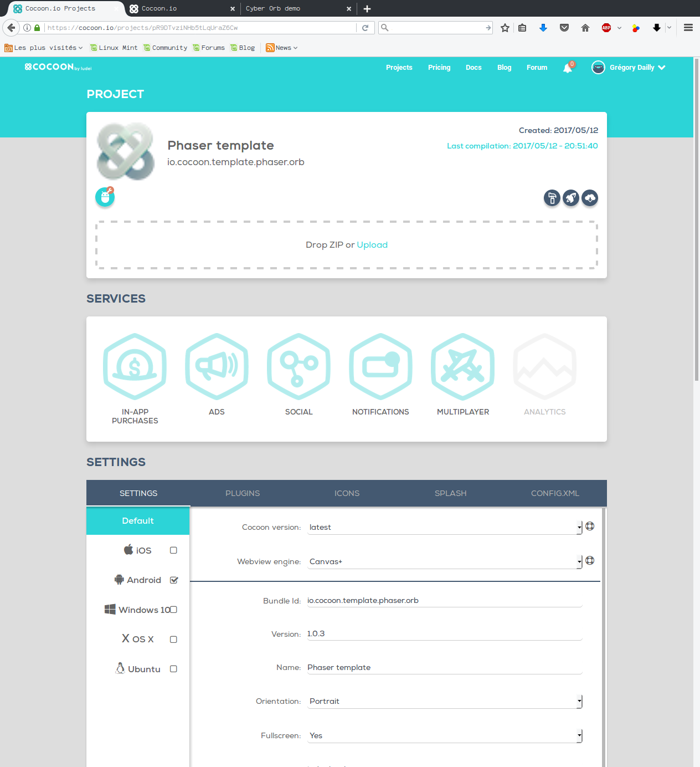Click the Adblock Plus icon
The width and height of the screenshot is (700, 767).
click(x=606, y=28)
